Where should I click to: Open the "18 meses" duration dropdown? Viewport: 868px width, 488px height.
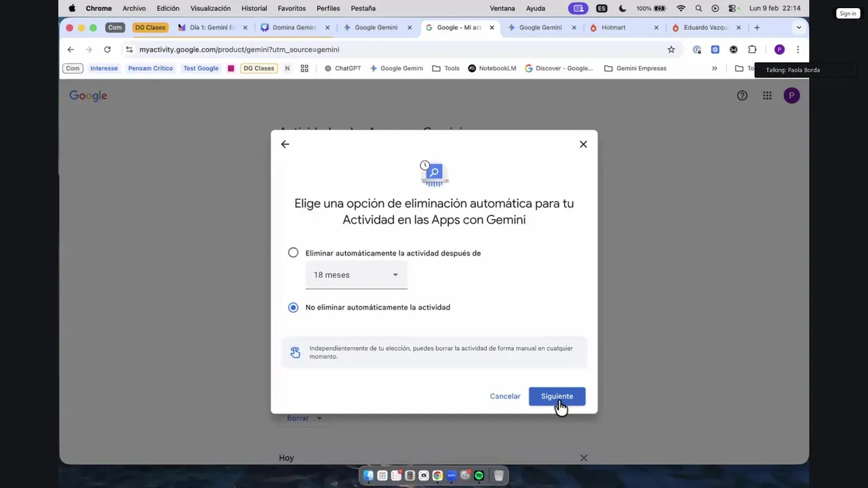click(356, 274)
